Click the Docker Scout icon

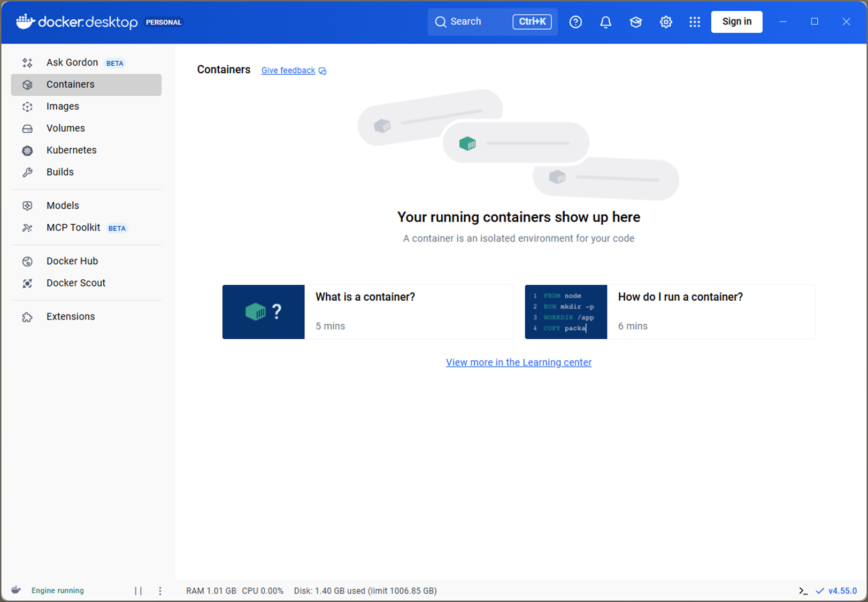point(27,283)
